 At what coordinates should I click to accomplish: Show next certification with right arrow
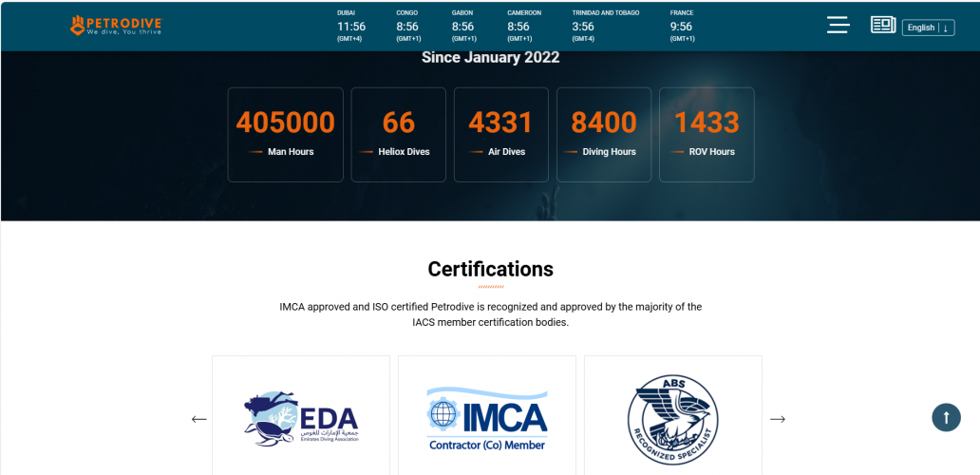tap(778, 419)
